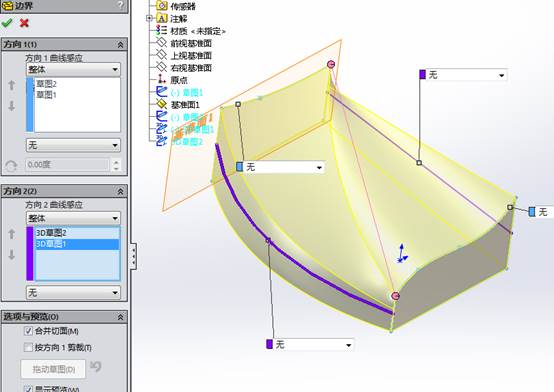This screenshot has height=392, width=554.
Task: Select 注解 label in feature tree
Action: (179, 19)
